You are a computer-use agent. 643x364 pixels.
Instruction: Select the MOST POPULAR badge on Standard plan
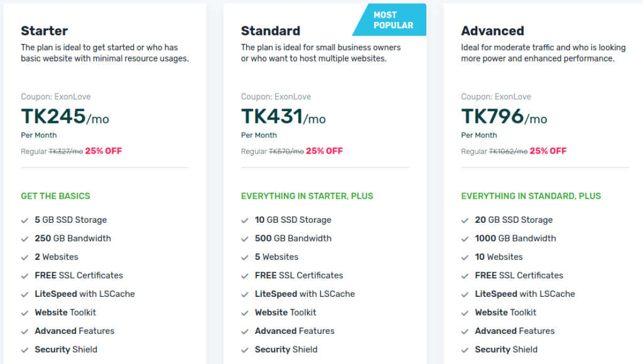coord(392,19)
